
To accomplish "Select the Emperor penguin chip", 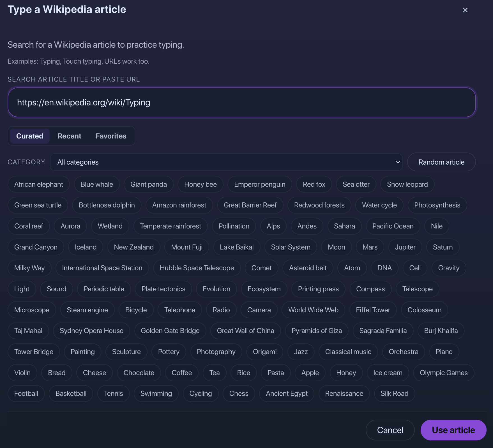I will (x=260, y=184).
